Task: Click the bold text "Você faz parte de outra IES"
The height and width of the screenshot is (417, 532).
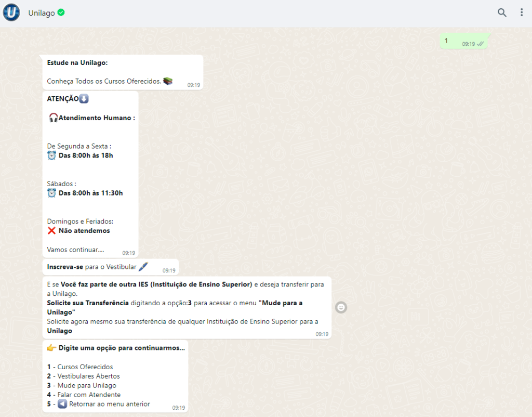Action: pyautogui.click(x=104, y=284)
